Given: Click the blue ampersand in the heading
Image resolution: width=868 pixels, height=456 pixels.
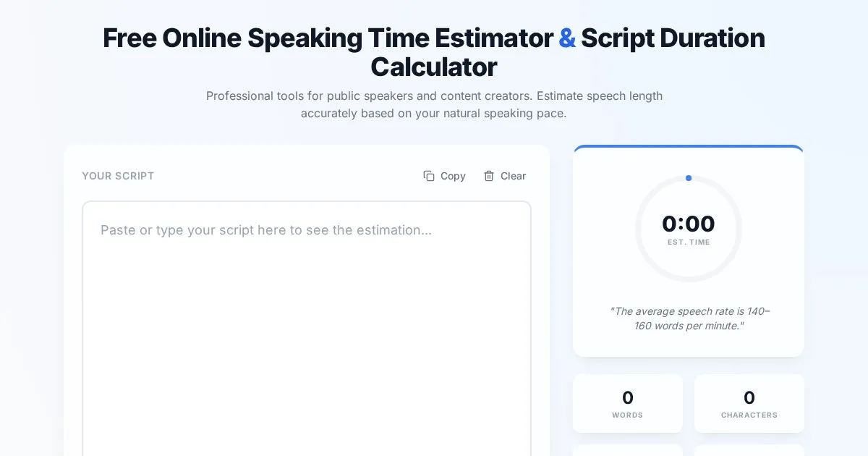Looking at the screenshot, I should point(568,38).
